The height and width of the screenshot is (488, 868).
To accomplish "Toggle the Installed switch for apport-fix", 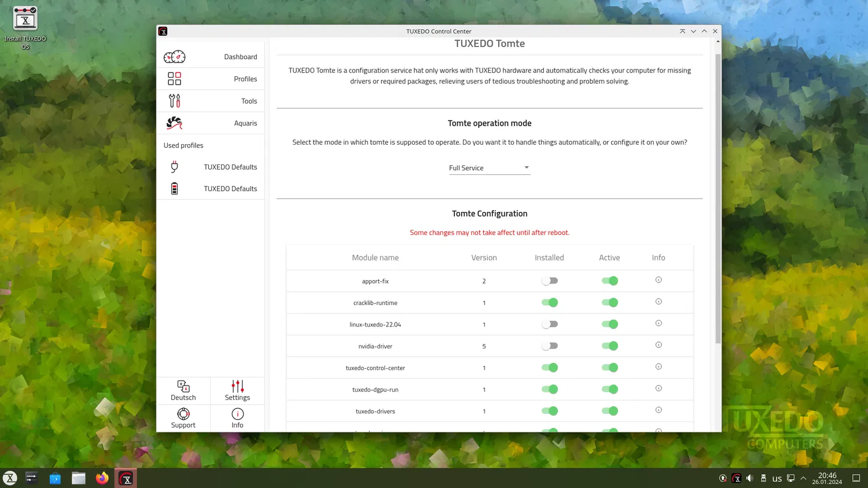I will pyautogui.click(x=550, y=281).
